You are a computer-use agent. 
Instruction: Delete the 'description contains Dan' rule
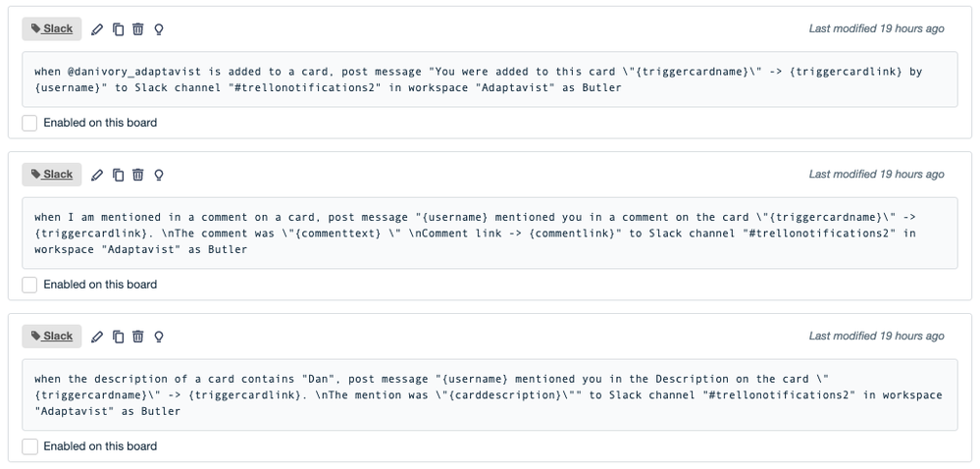click(138, 337)
